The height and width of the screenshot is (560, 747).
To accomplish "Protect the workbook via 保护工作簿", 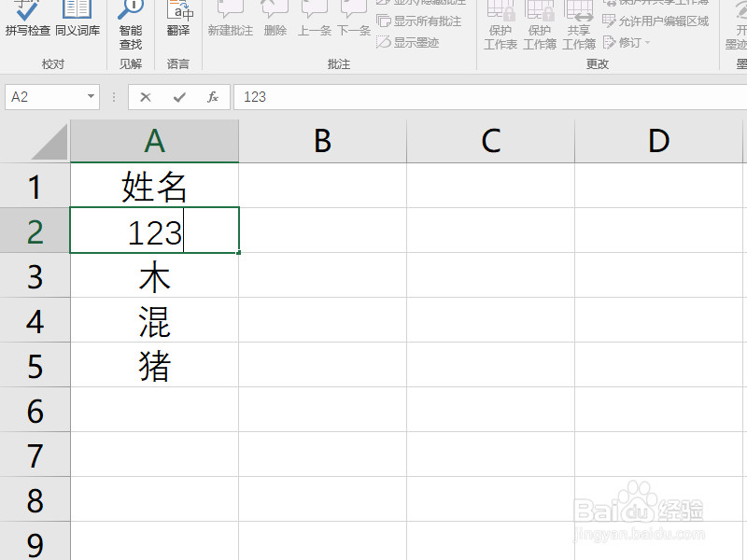I will click(x=539, y=28).
